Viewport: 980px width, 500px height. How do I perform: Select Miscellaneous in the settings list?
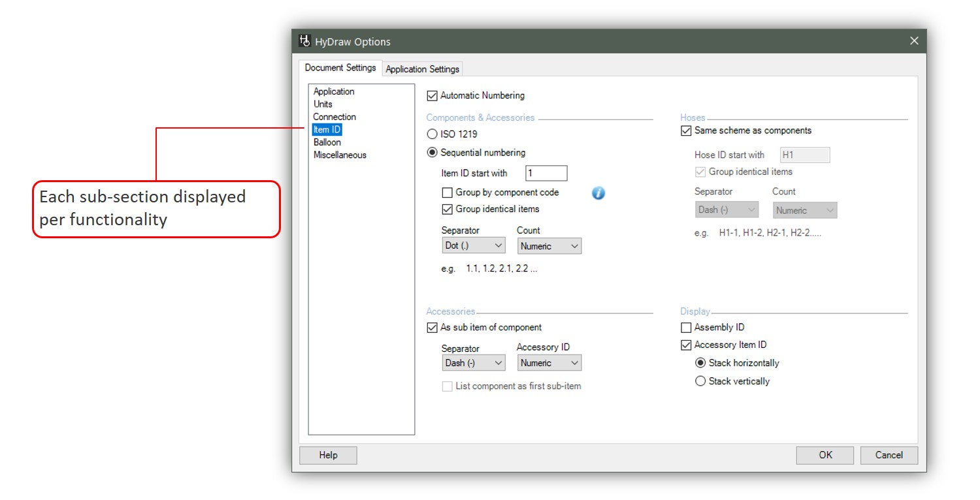[x=340, y=155]
